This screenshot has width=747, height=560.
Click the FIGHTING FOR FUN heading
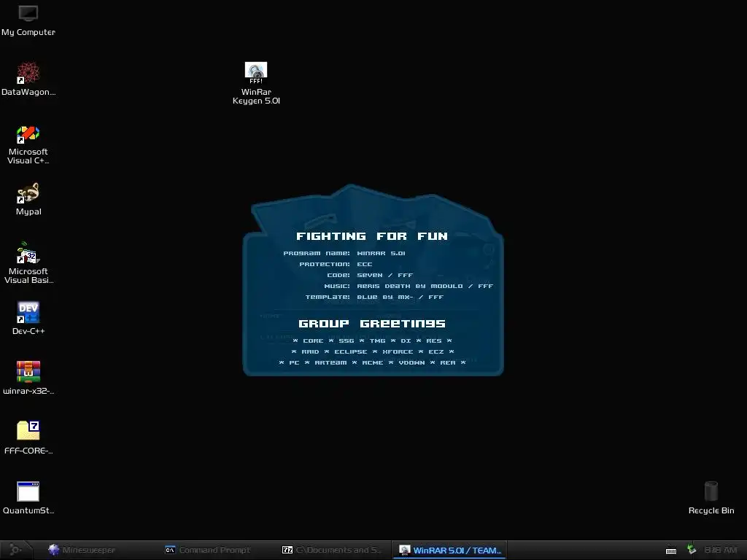point(371,236)
